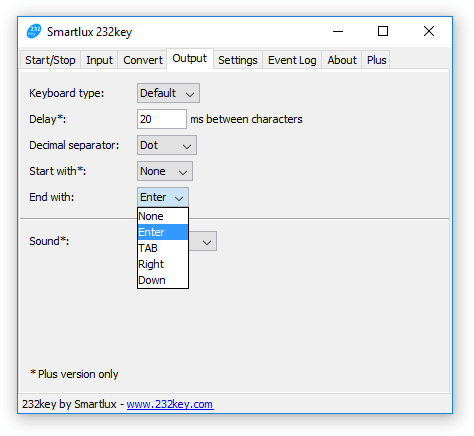
Task: Maximize the Smartlux 232key window
Action: pos(383,31)
